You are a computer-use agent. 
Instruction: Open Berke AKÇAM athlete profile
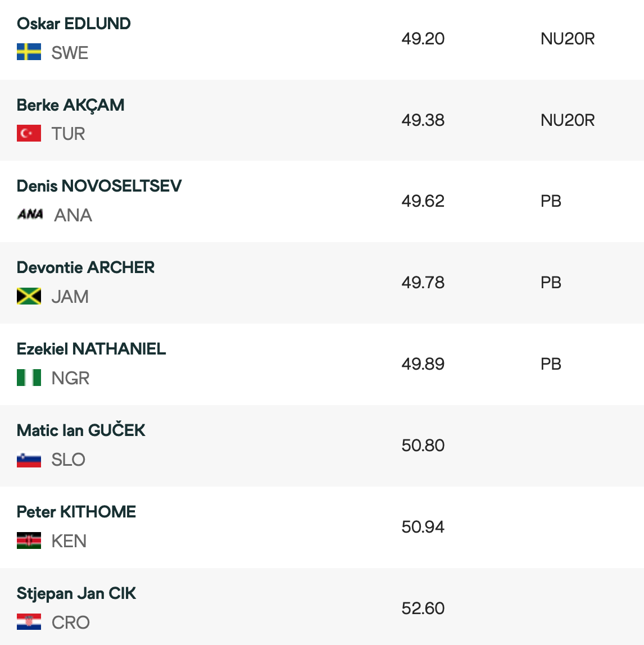point(71,105)
